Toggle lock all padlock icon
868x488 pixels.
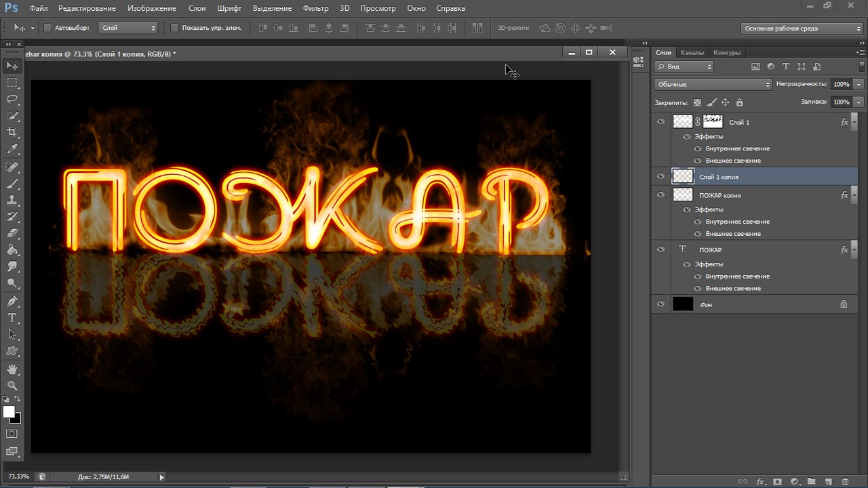[x=739, y=102]
